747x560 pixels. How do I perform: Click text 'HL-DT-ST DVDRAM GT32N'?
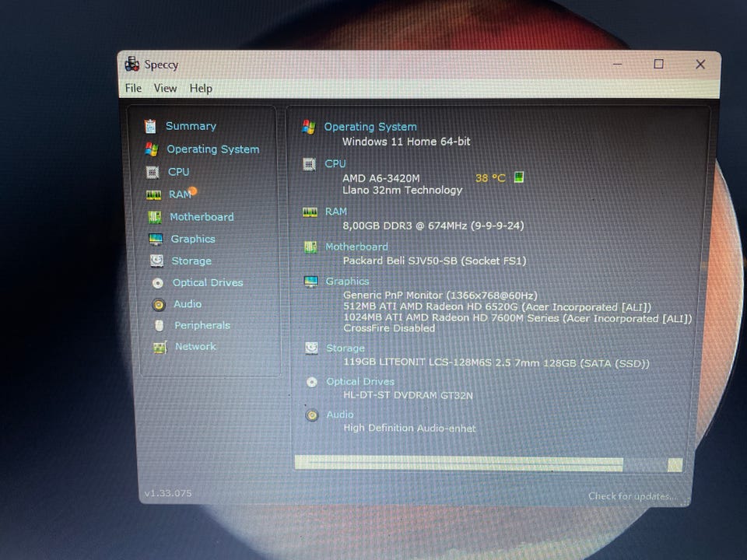[x=408, y=396]
